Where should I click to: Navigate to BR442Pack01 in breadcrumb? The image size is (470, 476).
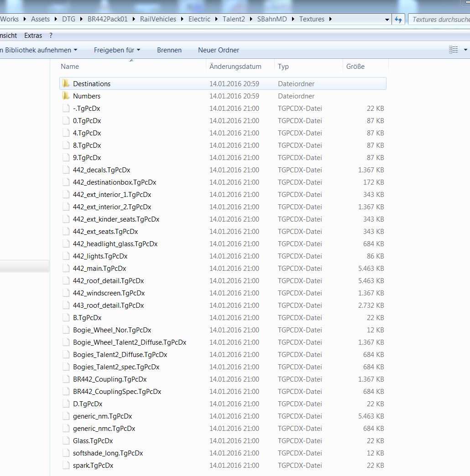pos(108,19)
